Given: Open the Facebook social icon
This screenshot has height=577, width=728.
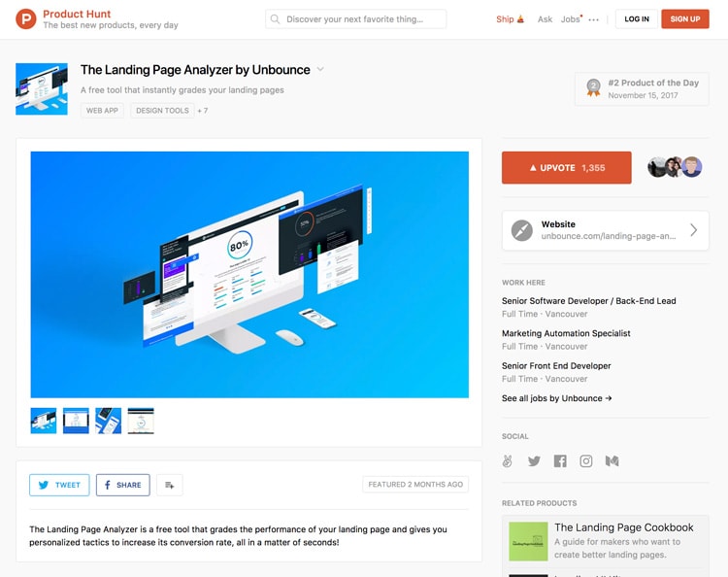Looking at the screenshot, I should (560, 460).
